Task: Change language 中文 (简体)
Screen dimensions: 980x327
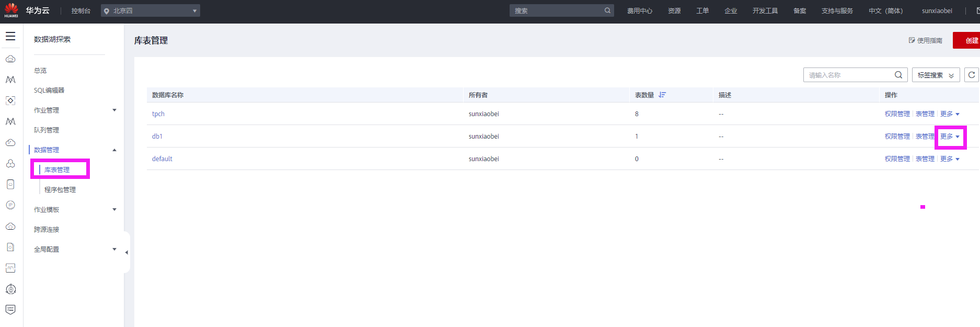Action: [886, 10]
